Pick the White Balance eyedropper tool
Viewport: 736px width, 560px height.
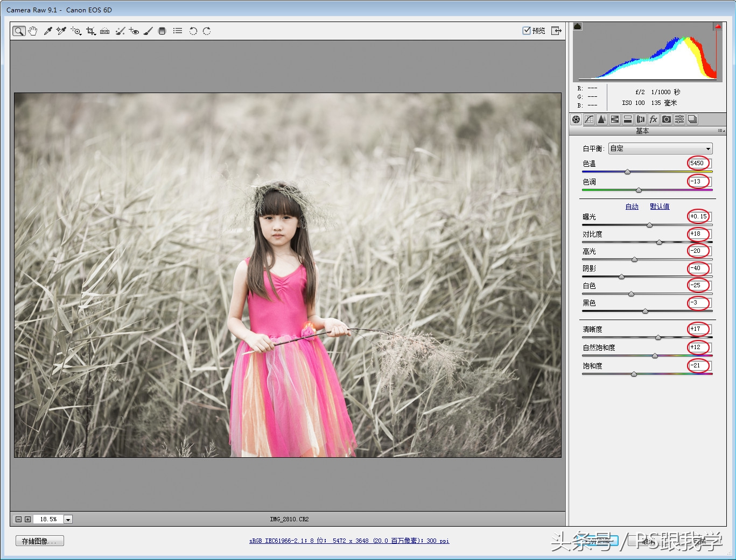tap(48, 31)
